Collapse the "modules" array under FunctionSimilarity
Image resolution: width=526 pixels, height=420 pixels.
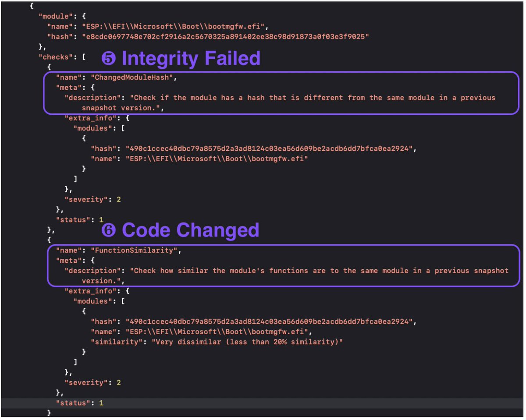[124, 301]
